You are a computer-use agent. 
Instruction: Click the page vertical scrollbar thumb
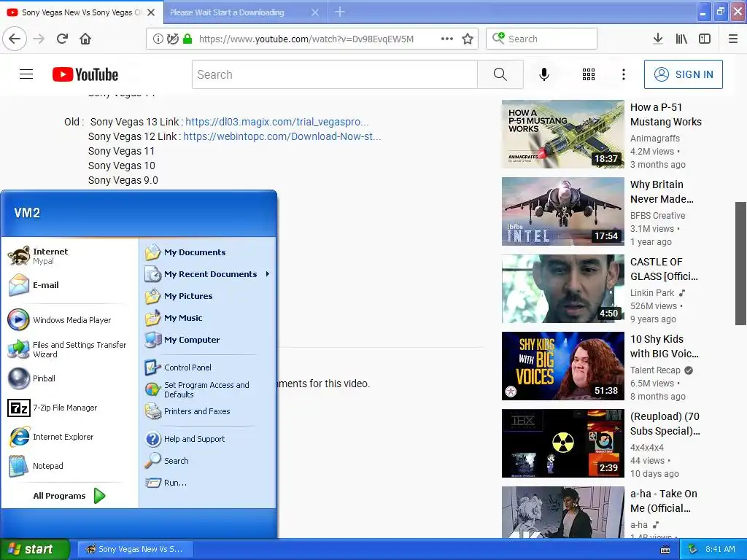pyautogui.click(x=740, y=263)
